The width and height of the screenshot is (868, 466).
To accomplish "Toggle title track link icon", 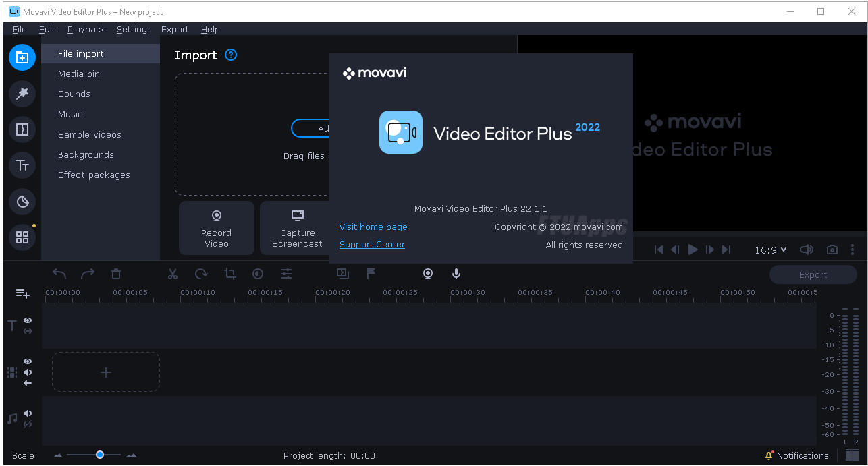I will tap(28, 331).
